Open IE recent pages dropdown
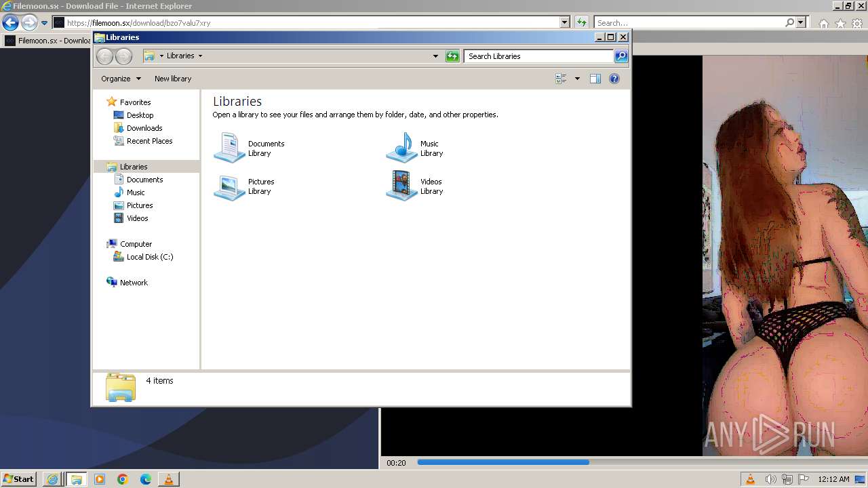Viewport: 868px width, 488px height. 44,23
